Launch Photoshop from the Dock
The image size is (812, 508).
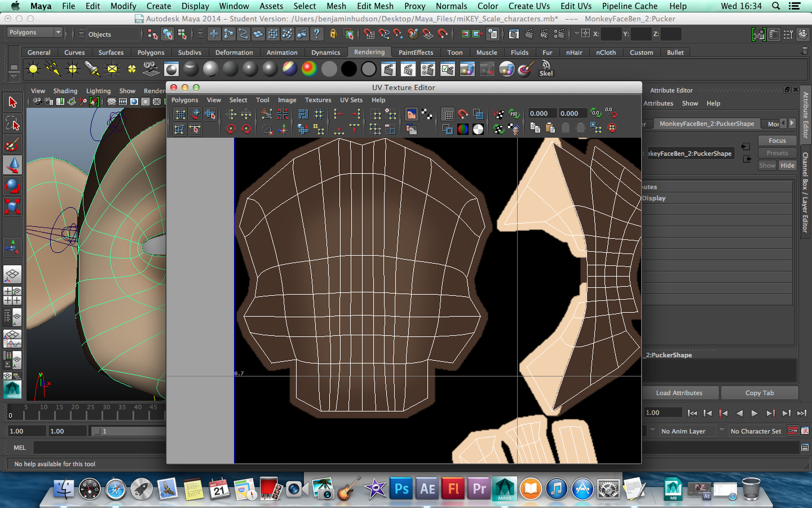(x=401, y=489)
